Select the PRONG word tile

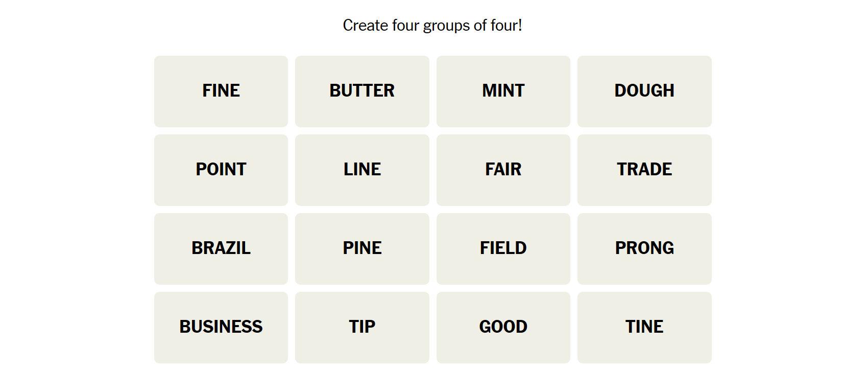pyautogui.click(x=644, y=248)
